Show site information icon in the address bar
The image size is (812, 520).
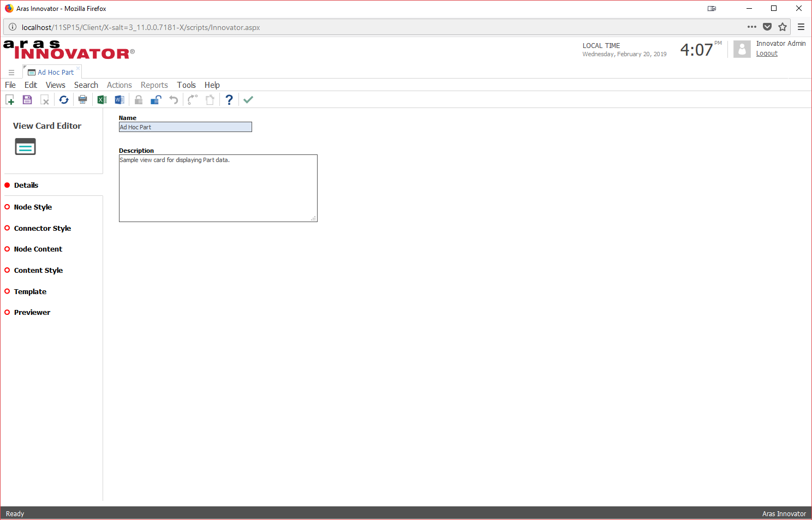(x=13, y=27)
